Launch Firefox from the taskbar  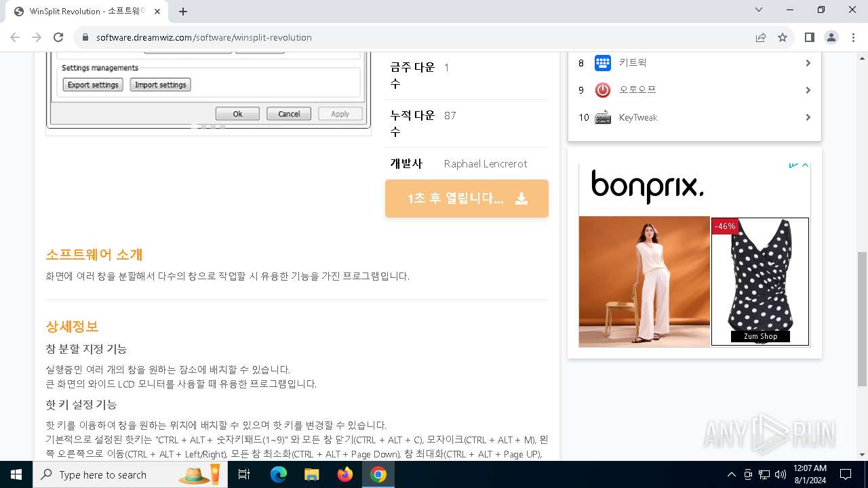[345, 474]
